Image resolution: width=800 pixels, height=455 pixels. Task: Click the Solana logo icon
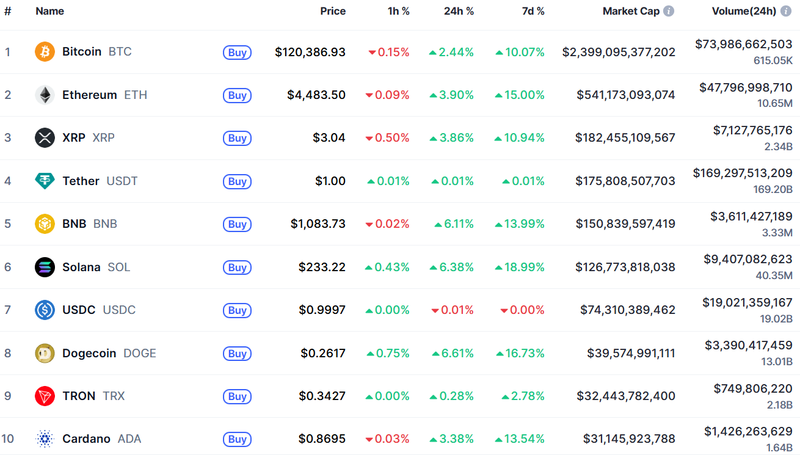coord(45,267)
